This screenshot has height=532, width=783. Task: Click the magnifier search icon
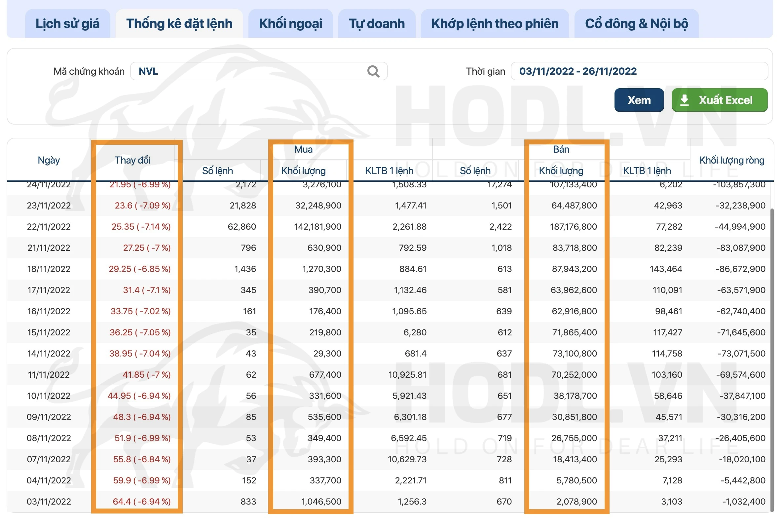[x=373, y=71]
